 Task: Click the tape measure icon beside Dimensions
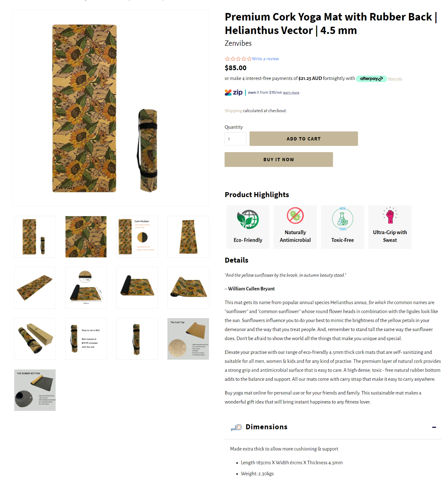236,427
